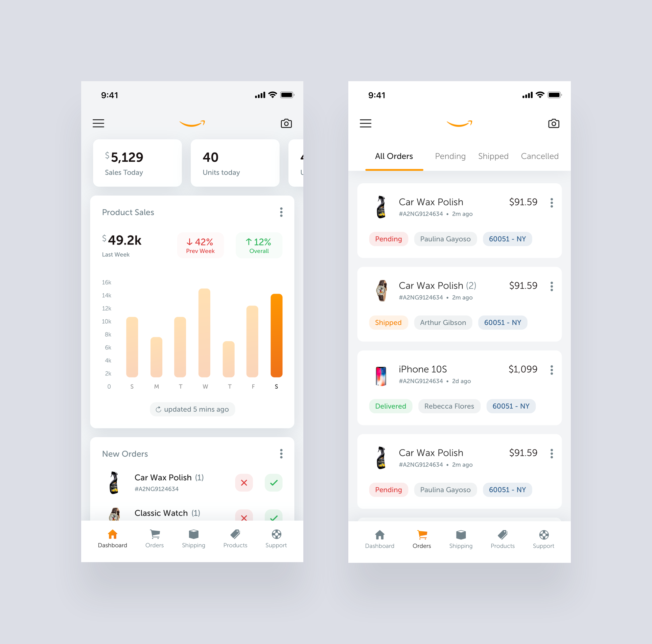
Task: Tap the camera scan icon
Action: tap(286, 123)
